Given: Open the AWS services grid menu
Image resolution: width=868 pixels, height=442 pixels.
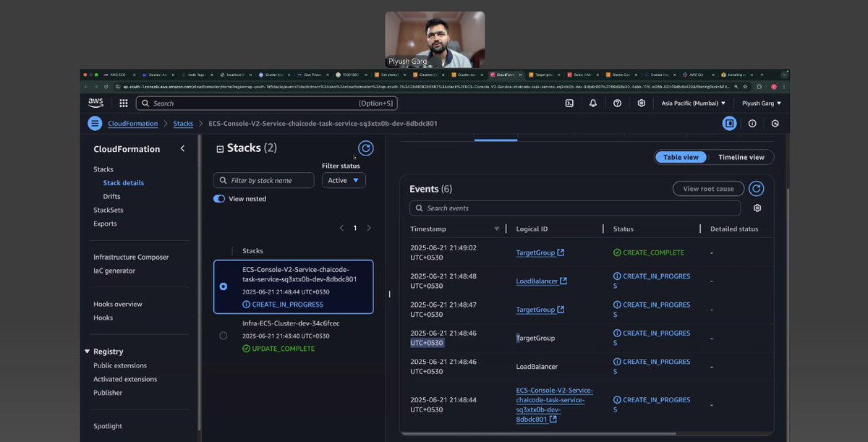Looking at the screenshot, I should click(x=124, y=103).
